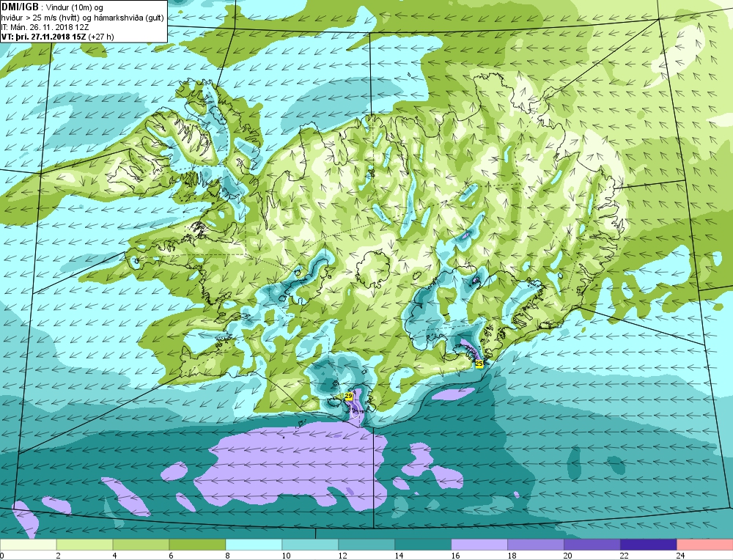Select the light green 2–4 m/s legend swatch
733x560 pixels.
coord(84,545)
